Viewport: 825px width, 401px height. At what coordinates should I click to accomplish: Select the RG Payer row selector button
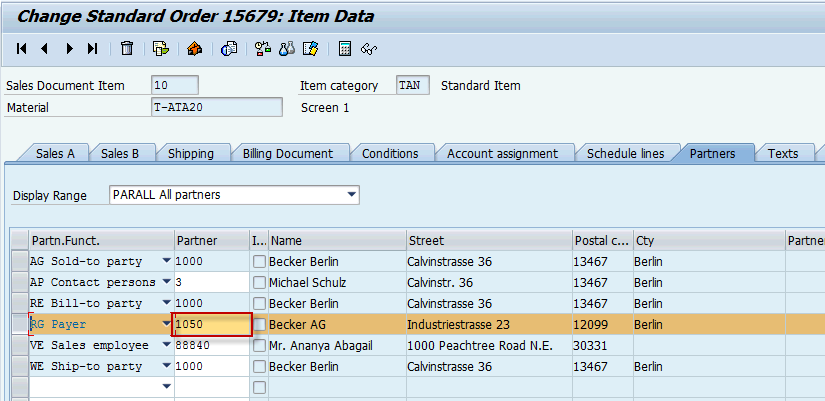(19, 325)
